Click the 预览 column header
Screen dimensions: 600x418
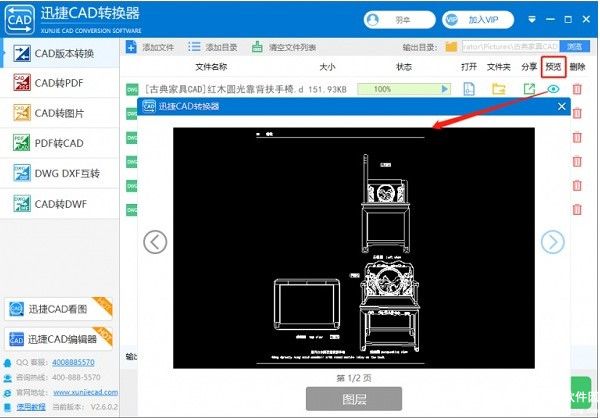point(554,67)
